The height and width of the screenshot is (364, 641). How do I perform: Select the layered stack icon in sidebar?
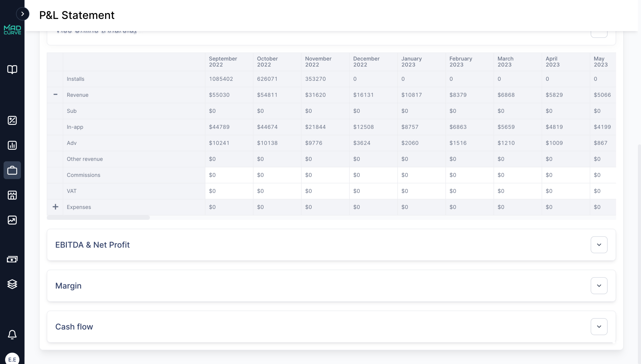[x=12, y=284]
